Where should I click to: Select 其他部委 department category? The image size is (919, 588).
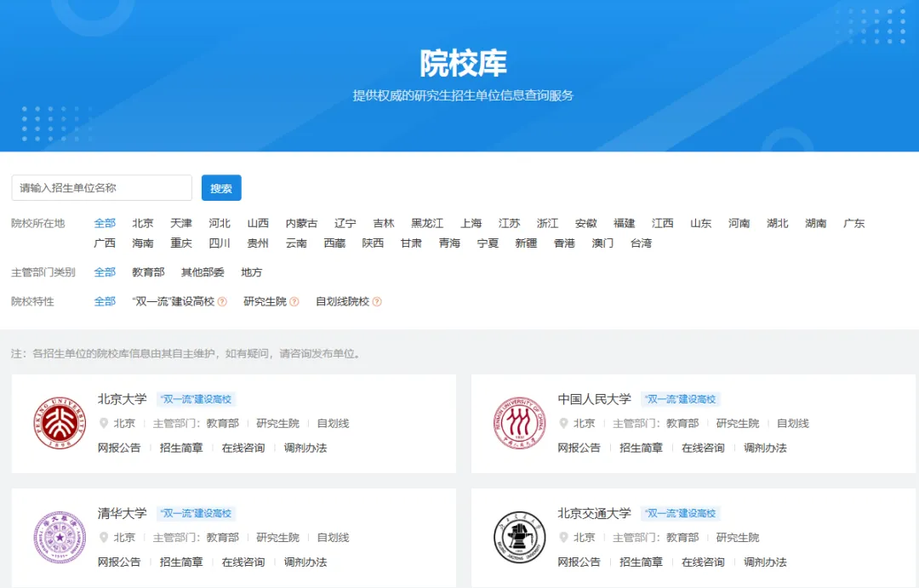pyautogui.click(x=203, y=272)
